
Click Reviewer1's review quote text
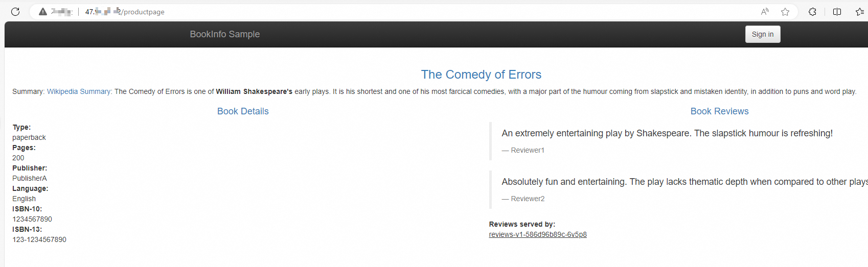[x=667, y=133]
